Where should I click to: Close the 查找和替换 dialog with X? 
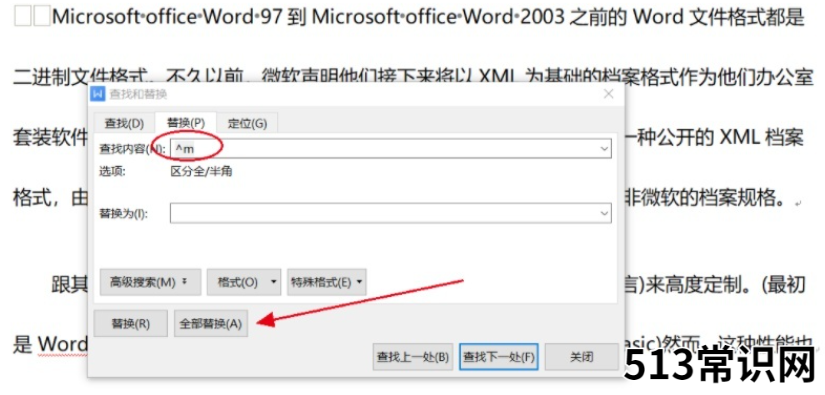pyautogui.click(x=609, y=94)
